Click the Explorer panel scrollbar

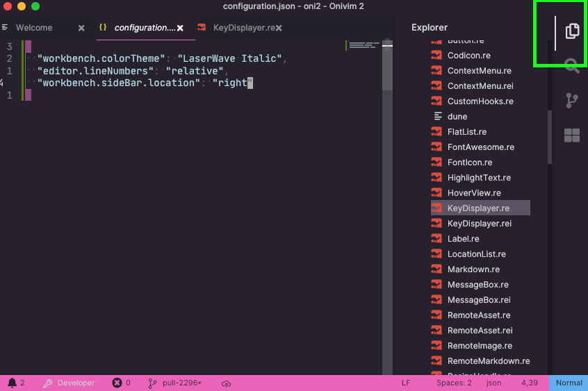pyautogui.click(x=550, y=138)
